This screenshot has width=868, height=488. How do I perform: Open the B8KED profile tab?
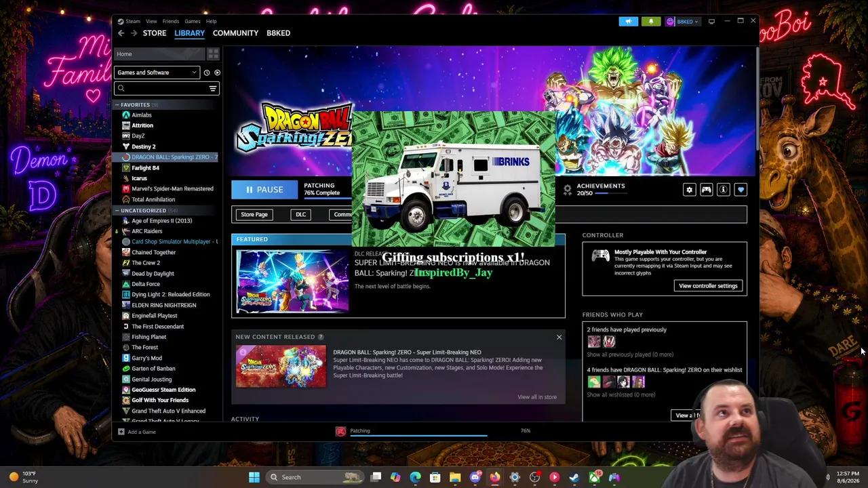click(x=278, y=33)
